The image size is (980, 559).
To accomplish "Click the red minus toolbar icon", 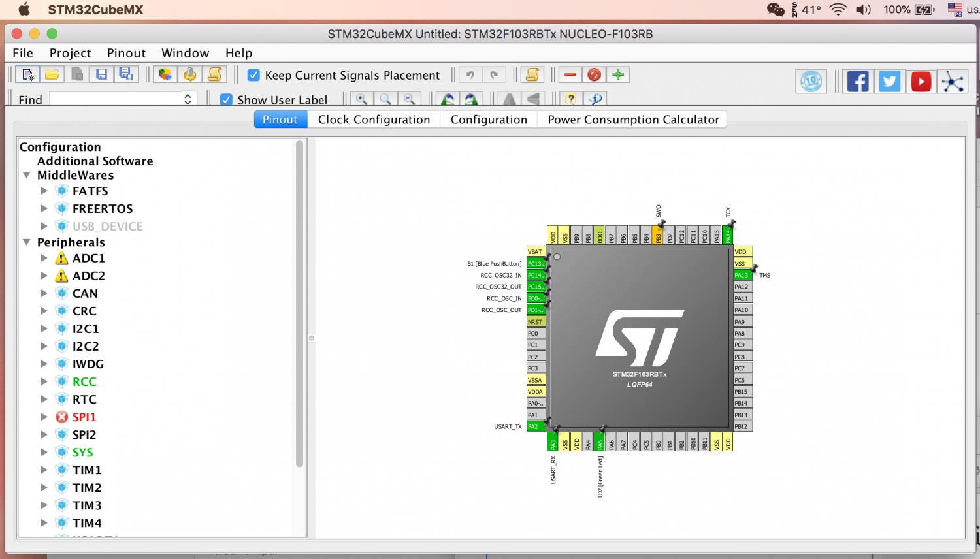I will click(570, 74).
